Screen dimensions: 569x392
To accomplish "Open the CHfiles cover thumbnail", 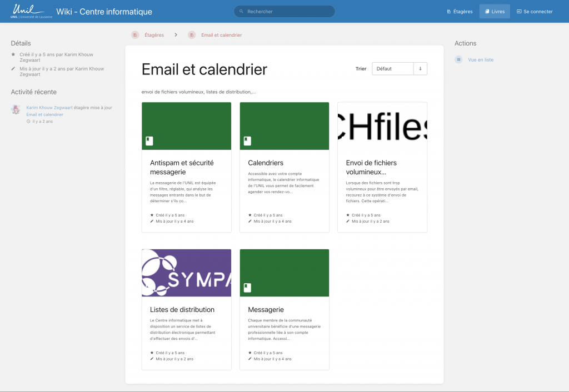I will pyautogui.click(x=382, y=126).
